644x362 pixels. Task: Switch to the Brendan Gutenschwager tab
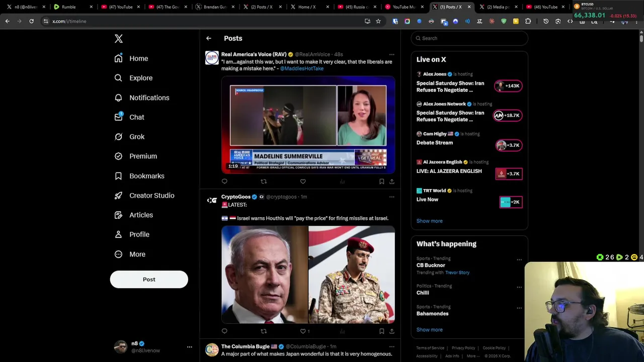(x=215, y=7)
